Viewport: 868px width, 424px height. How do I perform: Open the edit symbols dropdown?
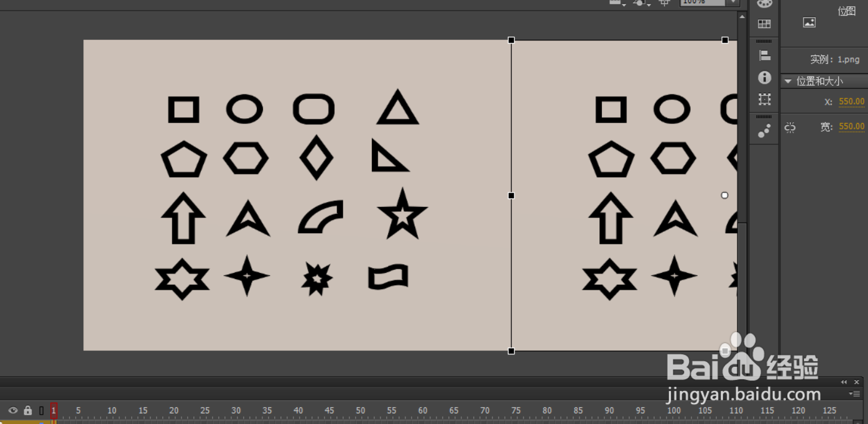point(641,2)
